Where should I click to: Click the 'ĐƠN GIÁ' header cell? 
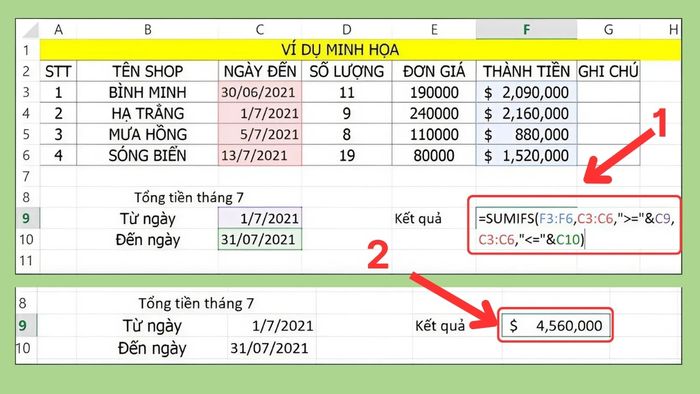pos(434,71)
